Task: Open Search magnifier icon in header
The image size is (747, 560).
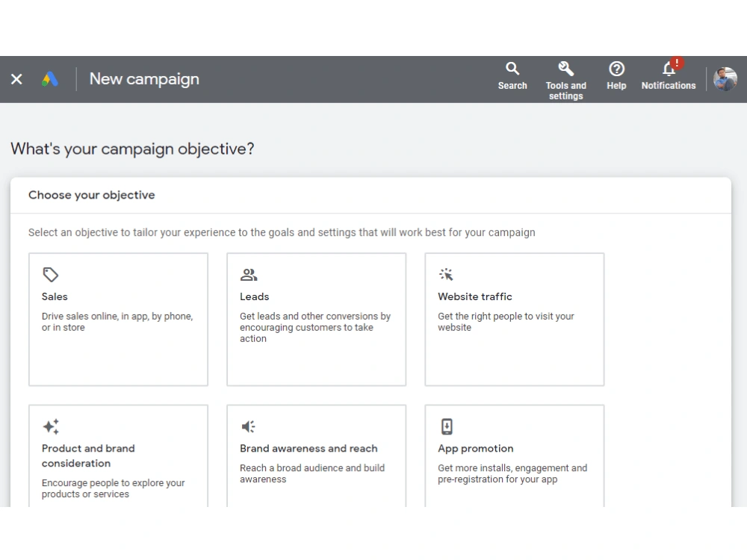Action: [x=512, y=69]
